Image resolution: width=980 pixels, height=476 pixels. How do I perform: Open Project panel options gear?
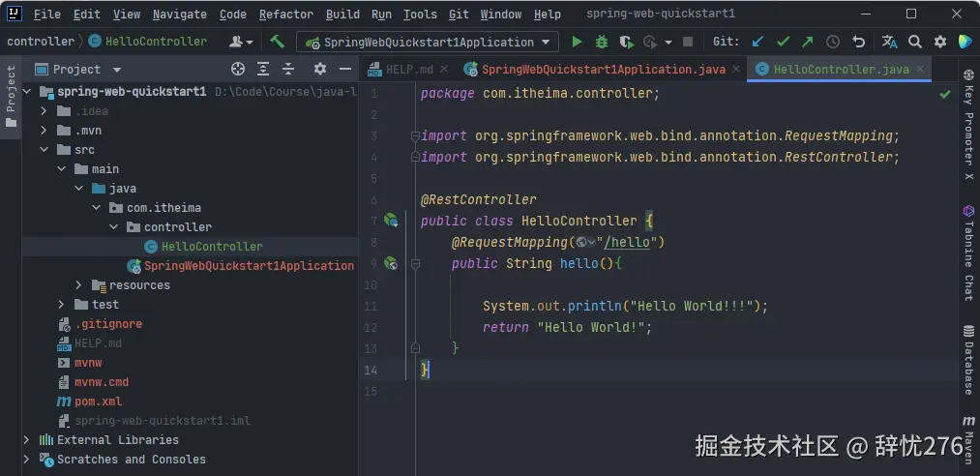coord(320,69)
